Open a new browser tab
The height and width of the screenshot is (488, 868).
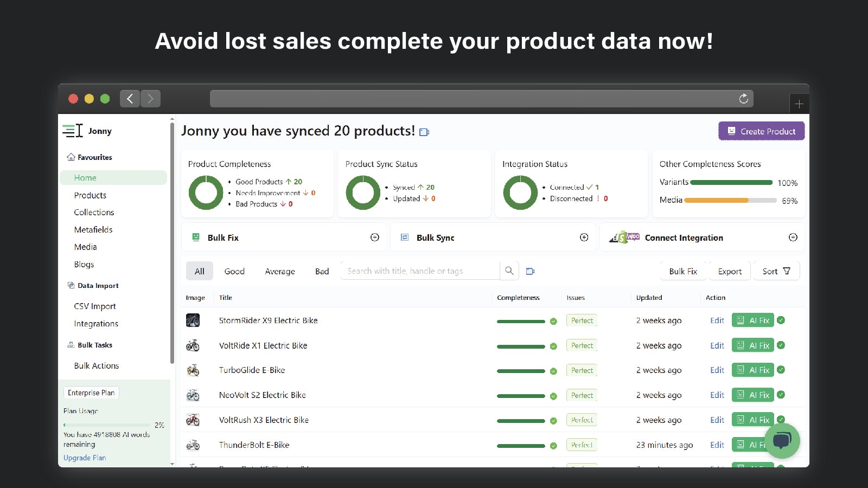pos(799,104)
